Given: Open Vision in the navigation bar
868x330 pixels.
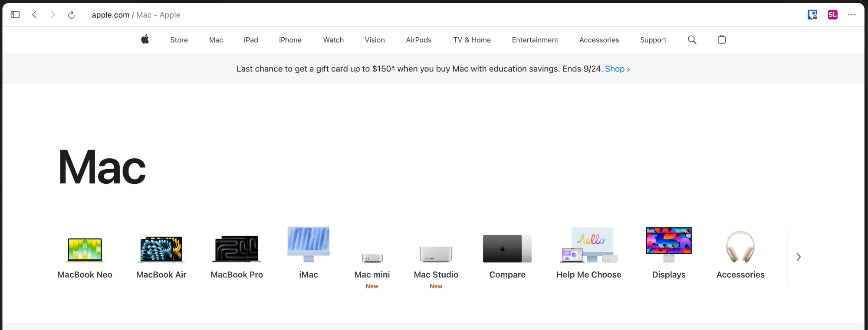Looking at the screenshot, I should [375, 40].
